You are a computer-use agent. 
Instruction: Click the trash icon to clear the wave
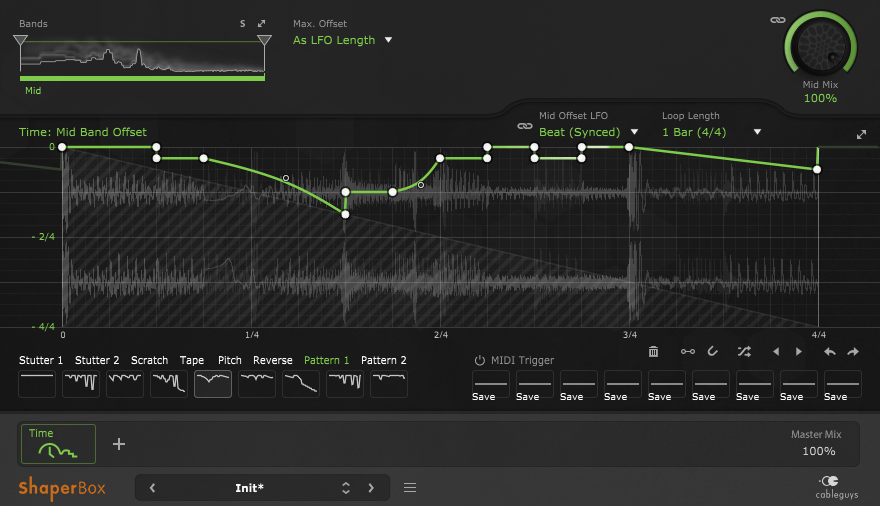coord(653,352)
